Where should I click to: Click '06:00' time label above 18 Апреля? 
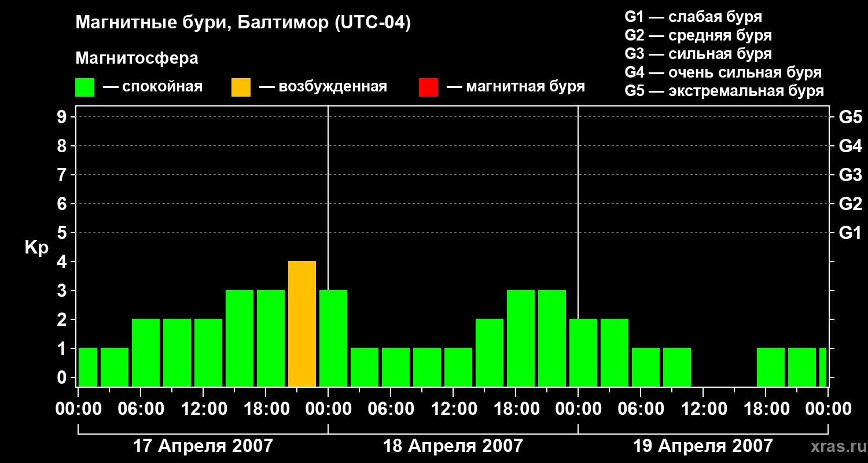(x=391, y=409)
